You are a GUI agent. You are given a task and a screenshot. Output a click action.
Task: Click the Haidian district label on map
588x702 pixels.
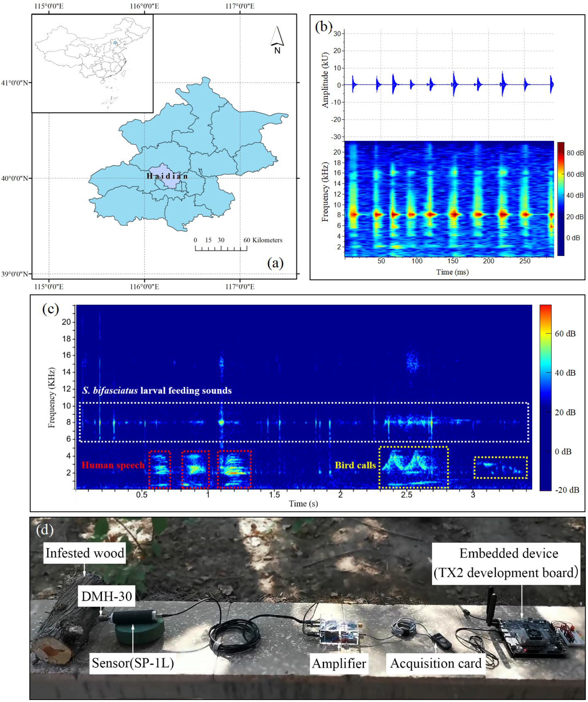pos(167,176)
